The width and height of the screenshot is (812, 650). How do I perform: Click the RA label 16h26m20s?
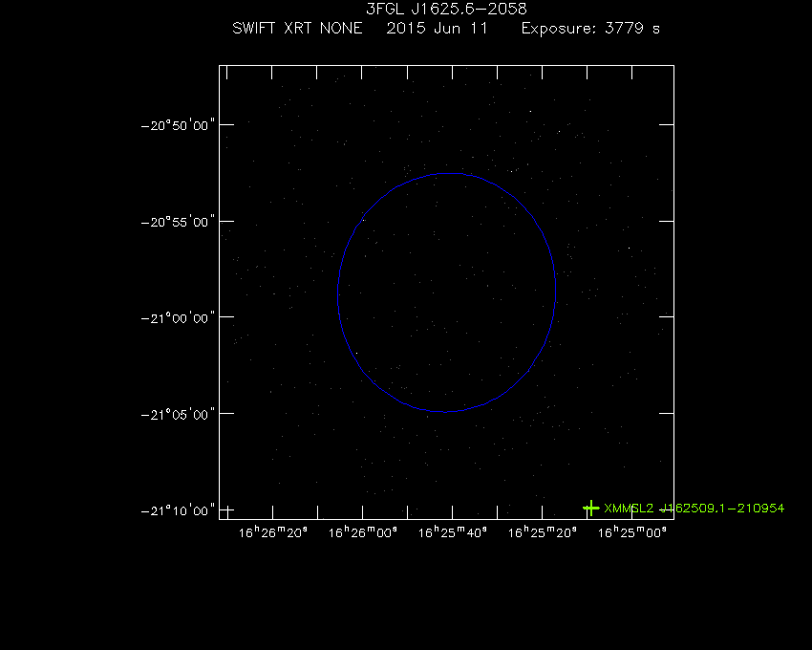(273, 532)
